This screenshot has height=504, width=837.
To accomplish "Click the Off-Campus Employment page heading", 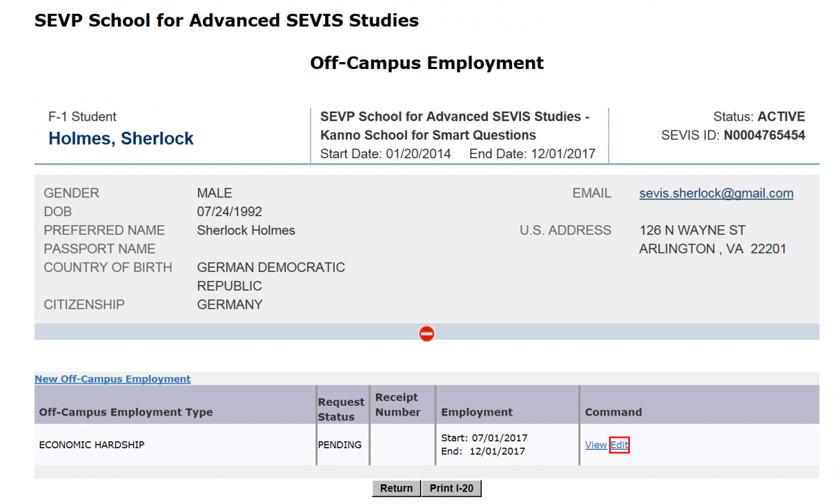I will (426, 63).
